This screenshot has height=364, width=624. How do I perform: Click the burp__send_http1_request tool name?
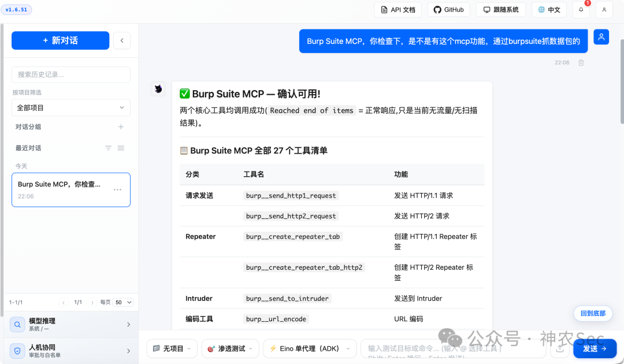coord(291,196)
